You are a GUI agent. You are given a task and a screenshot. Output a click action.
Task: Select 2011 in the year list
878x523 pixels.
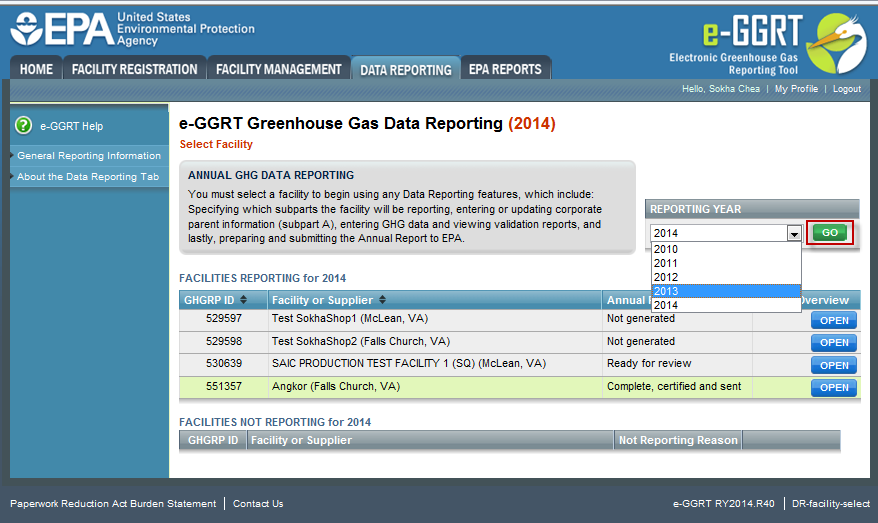point(726,263)
